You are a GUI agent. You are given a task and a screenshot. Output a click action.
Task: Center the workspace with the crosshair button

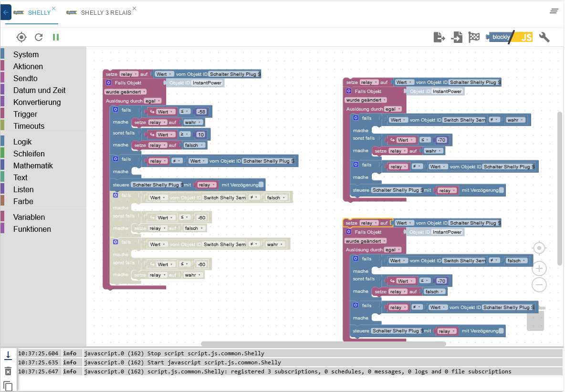(539, 248)
